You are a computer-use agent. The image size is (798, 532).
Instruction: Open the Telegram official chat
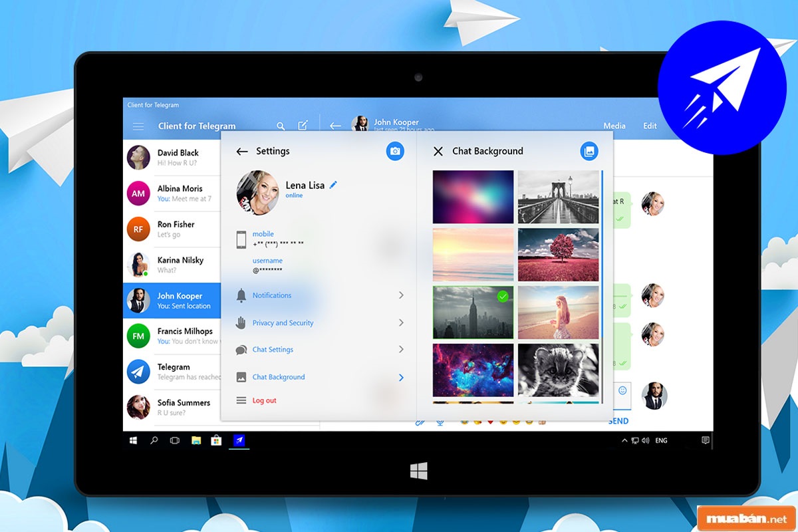point(172,372)
